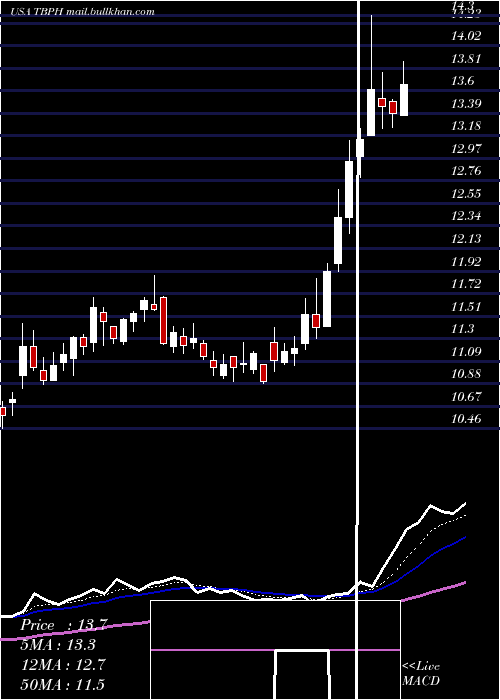Viewport: 500px width, 700px height.
Task: Select the '5MA : 13.3' legend entry
Action: [x=59, y=645]
